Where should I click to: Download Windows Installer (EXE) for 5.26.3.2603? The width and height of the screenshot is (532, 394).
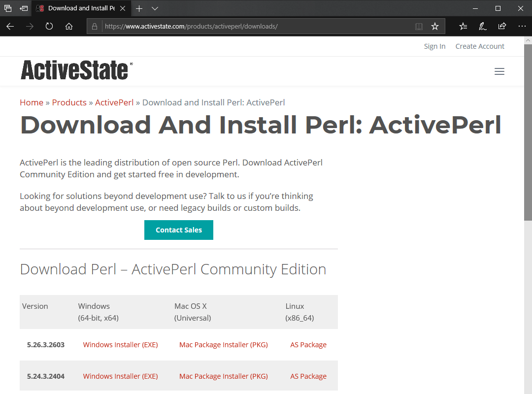point(121,345)
